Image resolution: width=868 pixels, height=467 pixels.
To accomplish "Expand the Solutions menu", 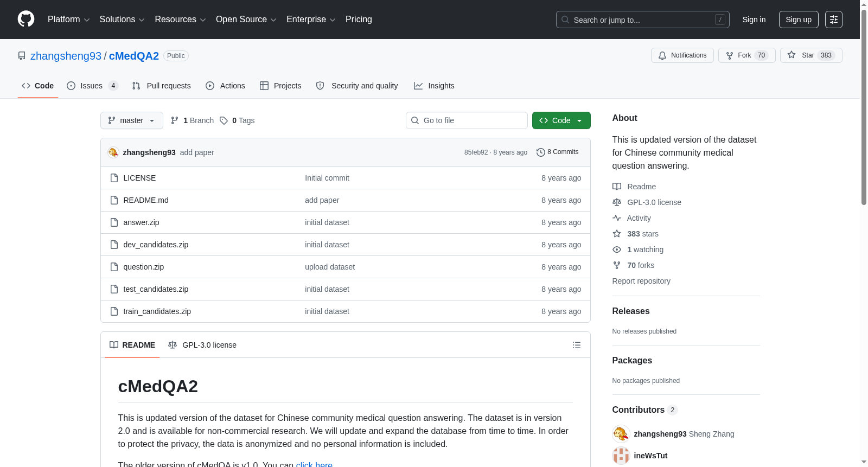I will (122, 20).
